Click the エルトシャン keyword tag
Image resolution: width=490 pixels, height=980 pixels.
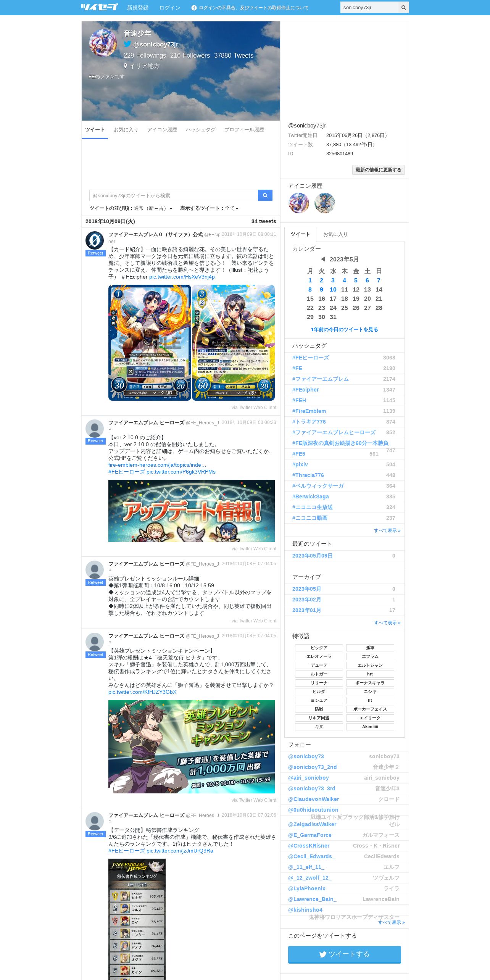coord(370,665)
